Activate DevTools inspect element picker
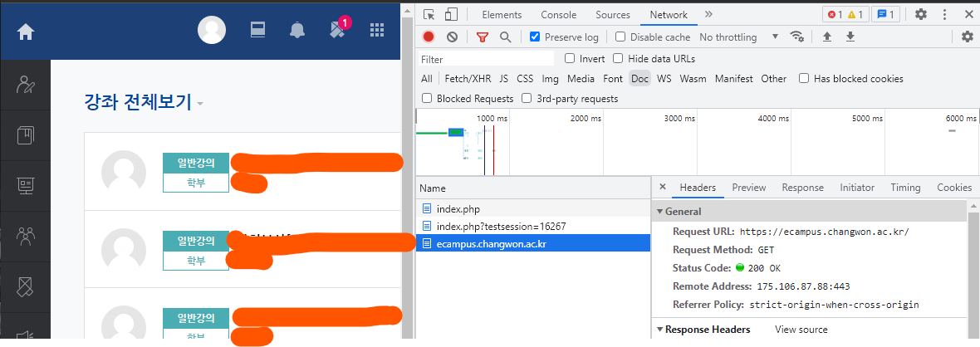980x347 pixels. tap(429, 14)
